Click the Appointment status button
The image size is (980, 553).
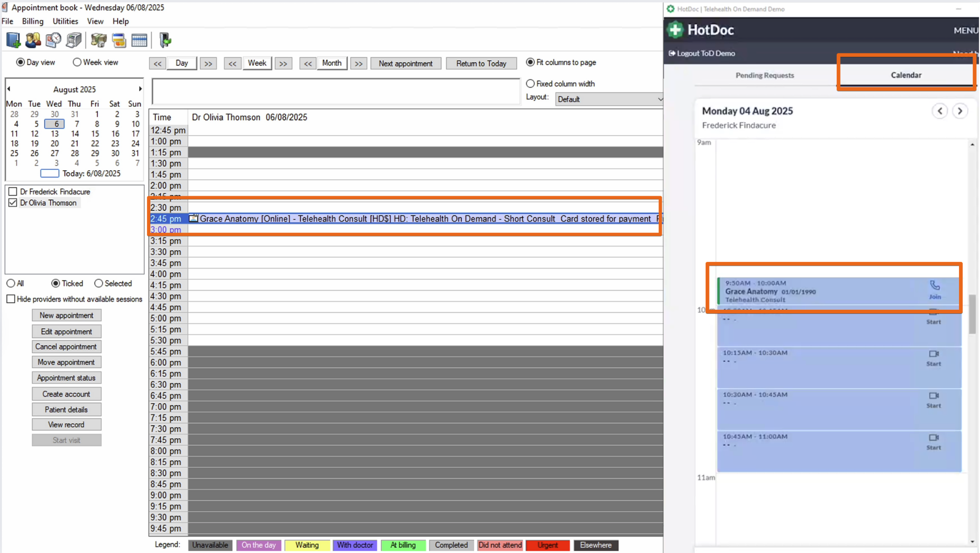point(66,378)
